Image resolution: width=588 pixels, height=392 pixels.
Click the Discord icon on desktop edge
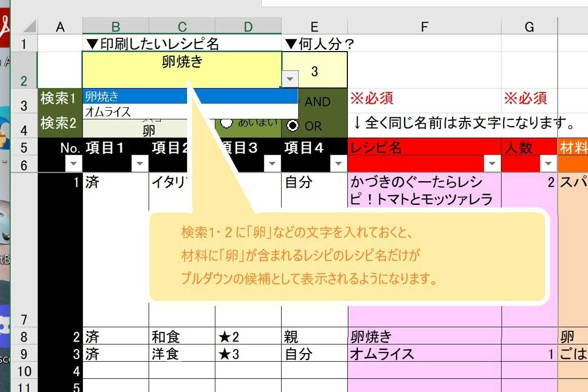5,327
